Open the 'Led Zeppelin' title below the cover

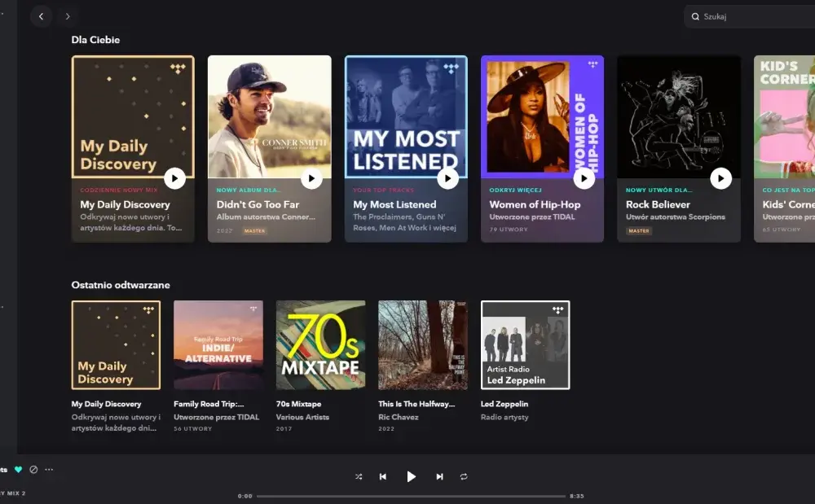(x=504, y=404)
